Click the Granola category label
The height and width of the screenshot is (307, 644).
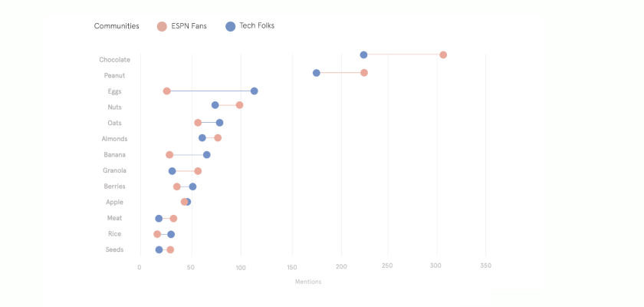click(114, 170)
